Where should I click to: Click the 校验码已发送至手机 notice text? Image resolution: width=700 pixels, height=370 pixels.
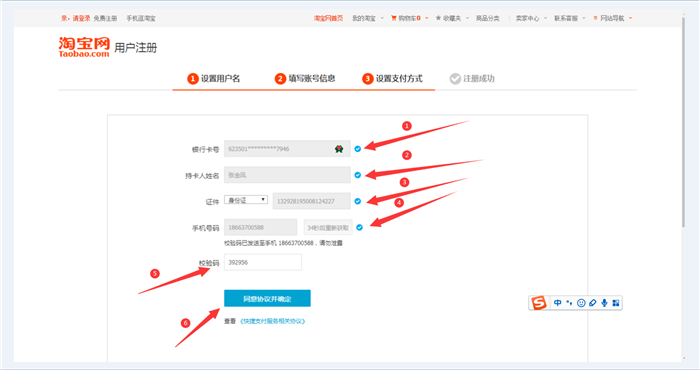[283, 243]
